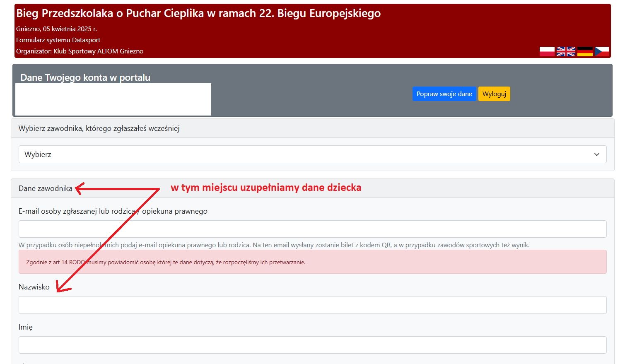625x364 pixels.
Task: Click the 'Dane zawodnika' section header
Action: pos(46,188)
